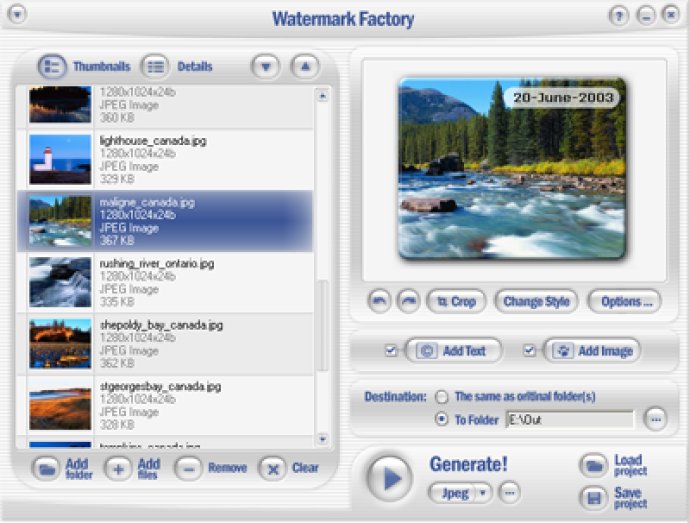Click the Clear text label
Image resolution: width=690 pixels, height=523 pixels.
pyautogui.click(x=305, y=468)
